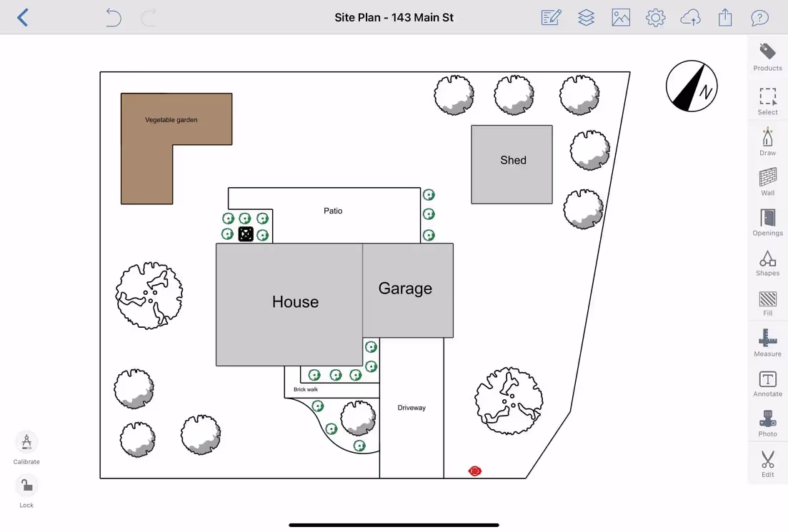Open the Photo tool
Screen dimensions: 788x532
[x=767, y=423]
